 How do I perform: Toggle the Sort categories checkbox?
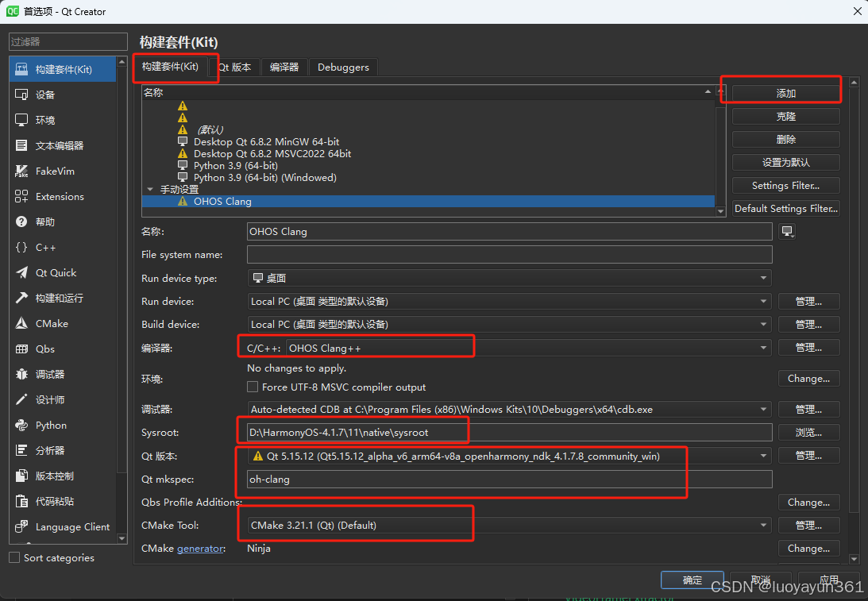(x=14, y=557)
